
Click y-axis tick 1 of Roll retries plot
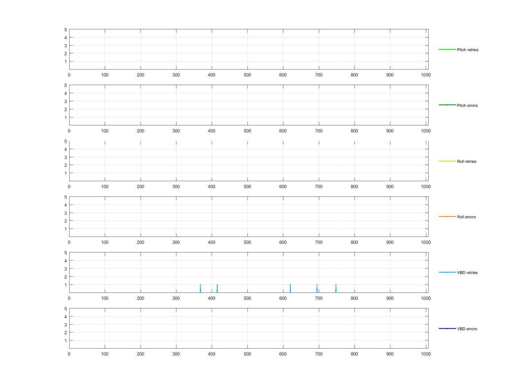pos(66,173)
